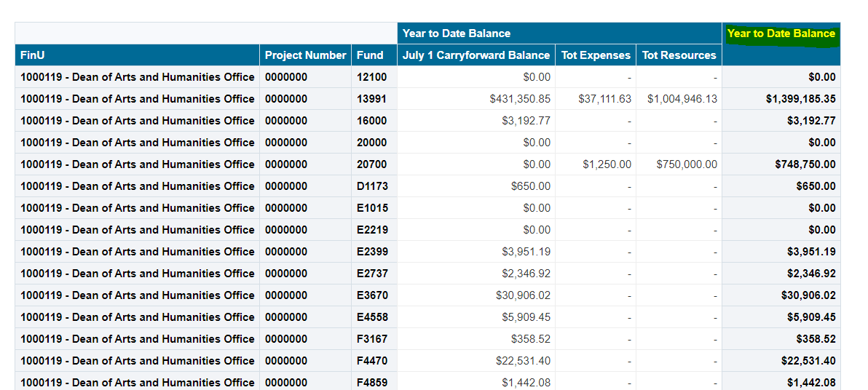Click fund D1173 cell
This screenshot has width=868, height=390.
point(372,186)
